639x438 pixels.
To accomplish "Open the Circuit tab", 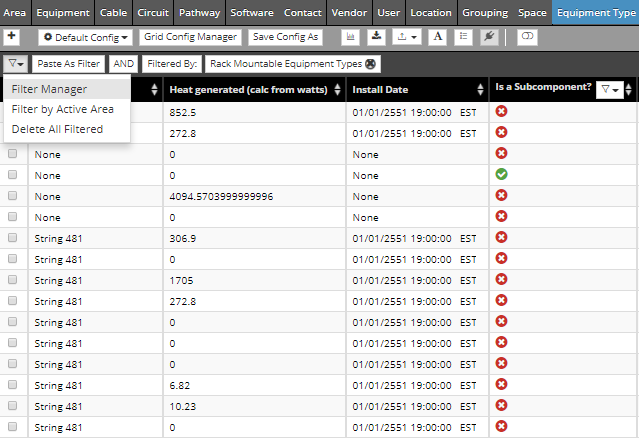I will click(153, 13).
